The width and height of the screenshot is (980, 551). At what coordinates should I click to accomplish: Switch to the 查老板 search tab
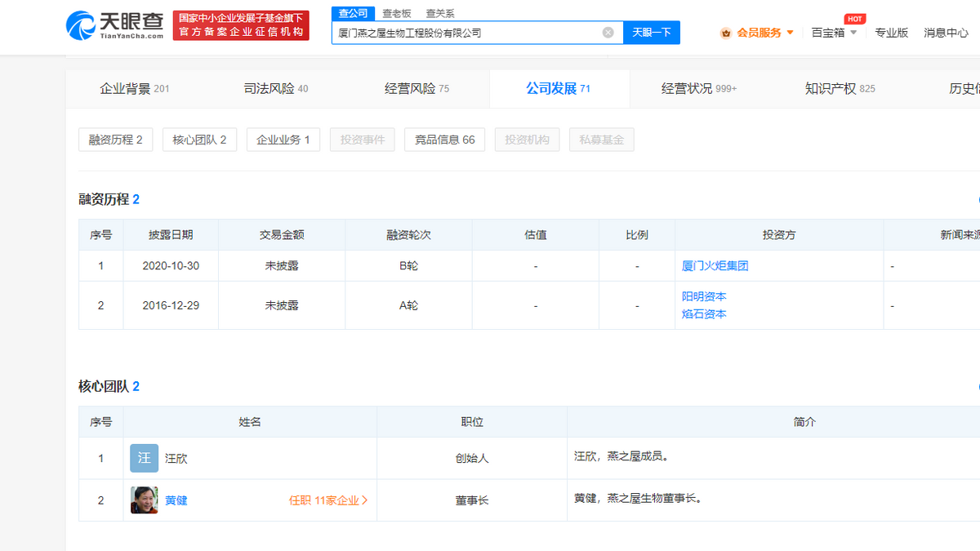click(397, 14)
